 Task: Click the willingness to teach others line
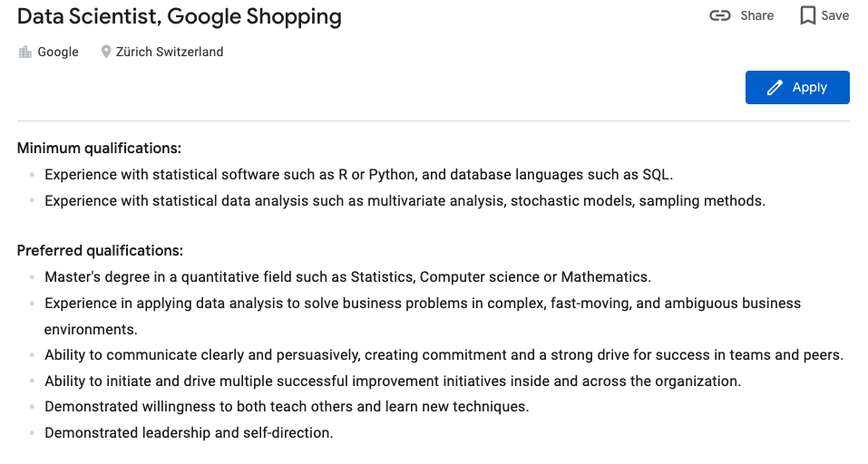coord(287,407)
